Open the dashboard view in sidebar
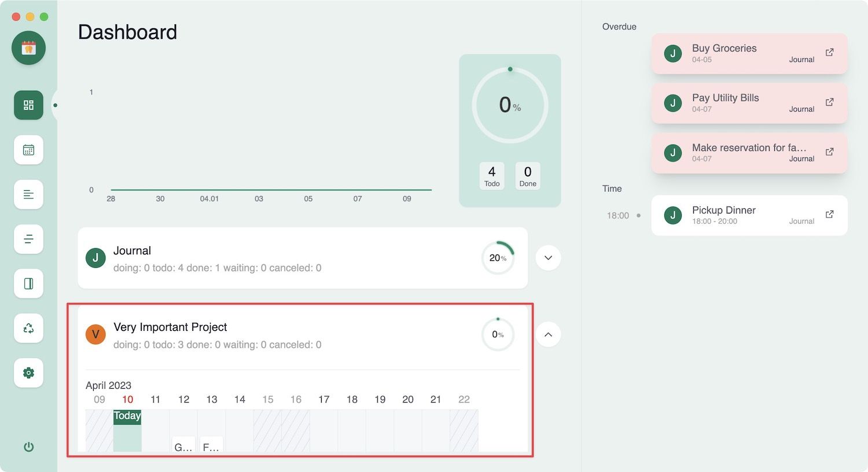Screen dimensions: 868x472 click(28, 105)
